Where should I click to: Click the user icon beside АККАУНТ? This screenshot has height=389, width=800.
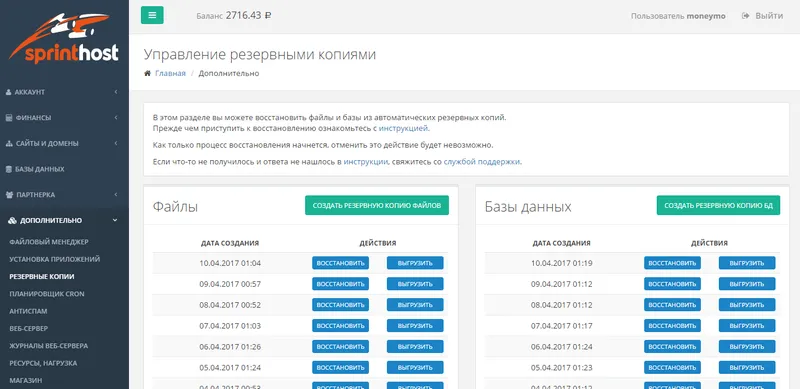(9, 92)
